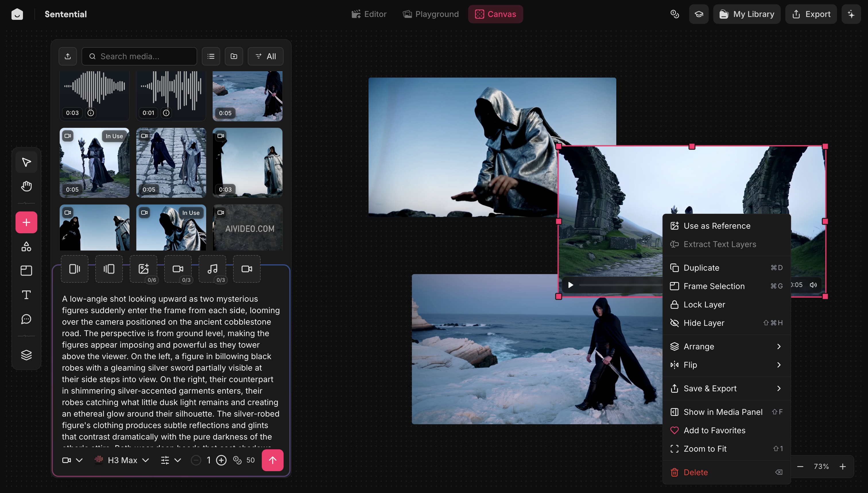Open the layers panel icon
This screenshot has width=868, height=493.
[26, 355]
